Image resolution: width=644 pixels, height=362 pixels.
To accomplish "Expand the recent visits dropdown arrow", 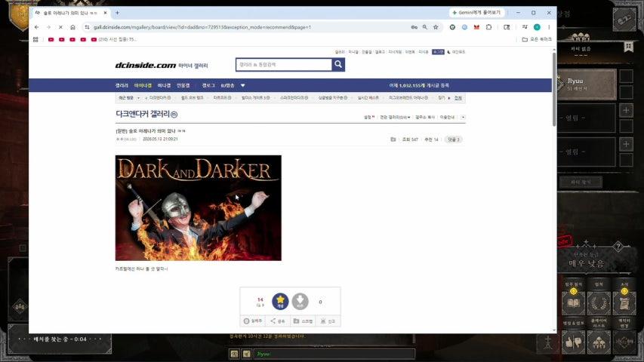I will 138,98.
